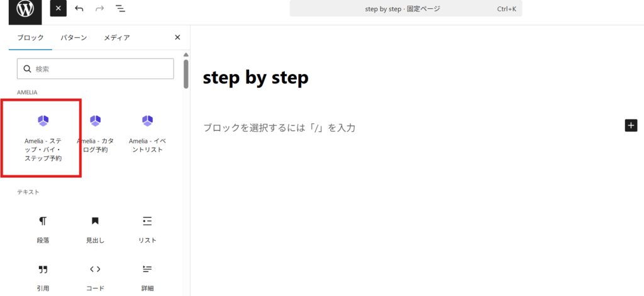
Task: Insert the 引用 quote block
Action: tap(43, 277)
